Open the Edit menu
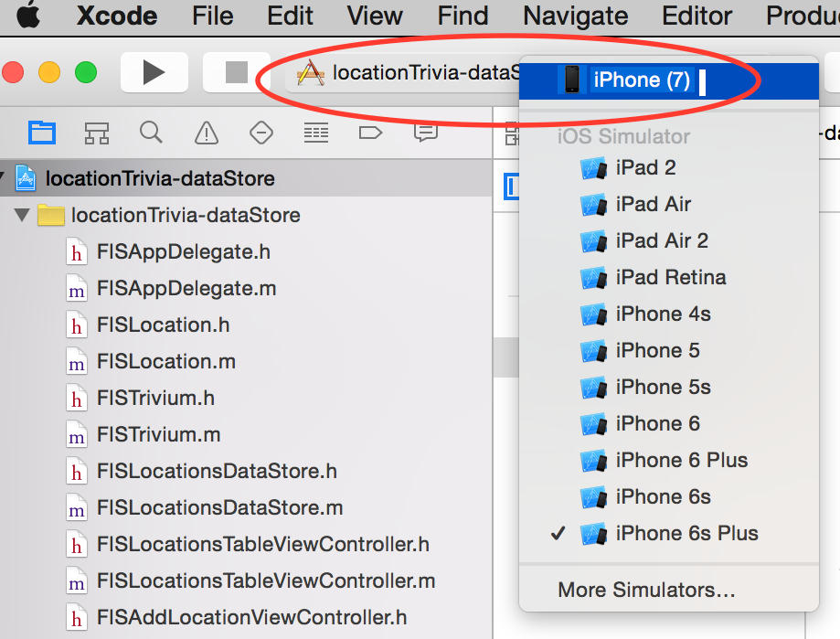 tap(290, 16)
